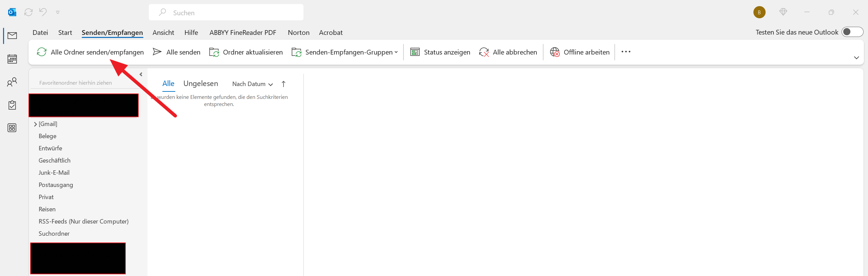Click the Outlook app icon in title bar
This screenshot has height=276, width=868.
click(12, 13)
